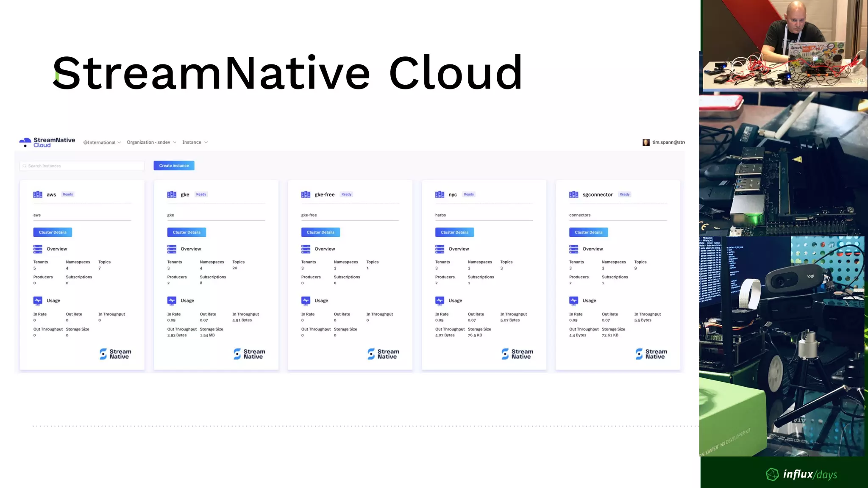Click sgconnector Storage Size 73.61 KB
The image size is (868, 488).
click(x=610, y=335)
